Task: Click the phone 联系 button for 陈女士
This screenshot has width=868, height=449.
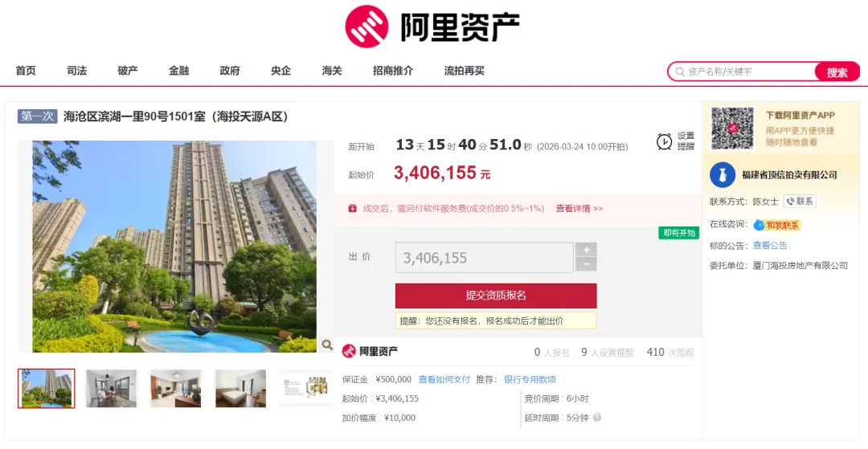Action: (800, 202)
